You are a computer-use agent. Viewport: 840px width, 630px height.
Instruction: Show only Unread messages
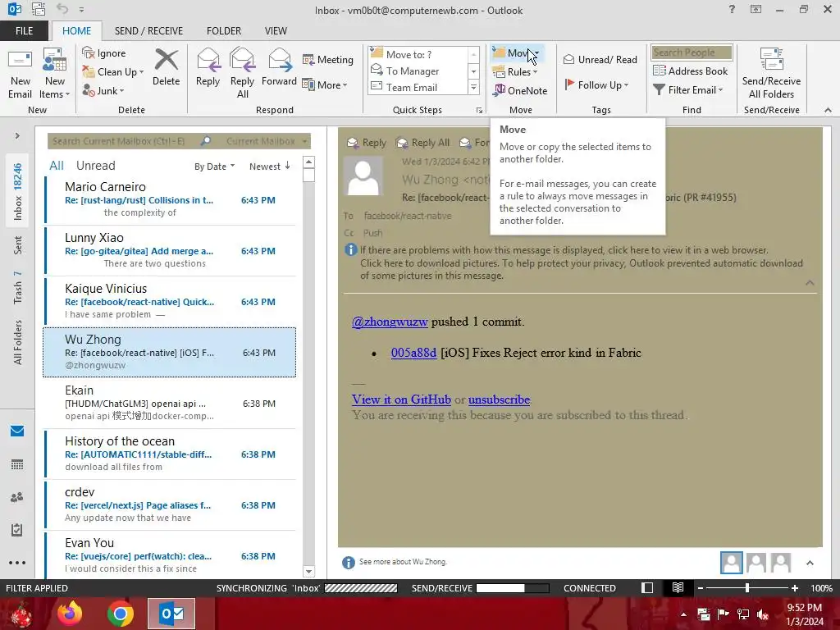(95, 166)
